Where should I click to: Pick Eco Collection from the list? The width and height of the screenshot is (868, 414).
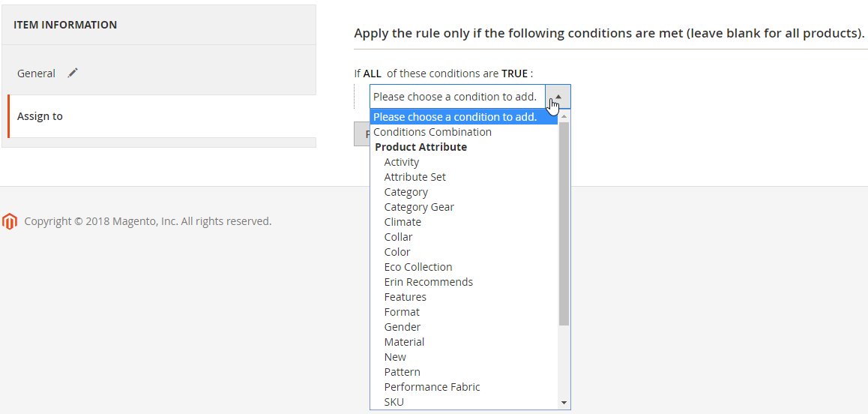418,267
